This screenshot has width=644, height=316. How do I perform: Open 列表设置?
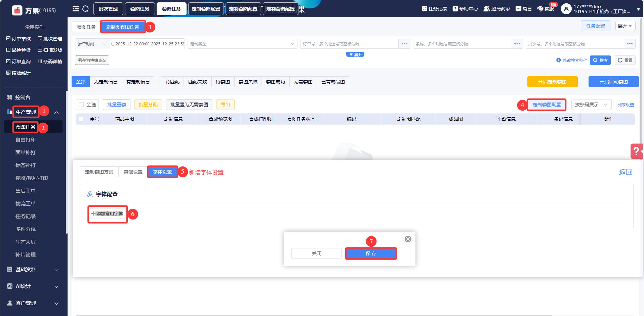click(626, 105)
